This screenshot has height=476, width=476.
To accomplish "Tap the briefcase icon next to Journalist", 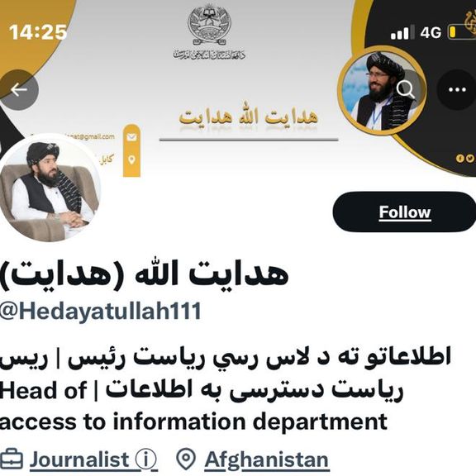I will (12, 459).
